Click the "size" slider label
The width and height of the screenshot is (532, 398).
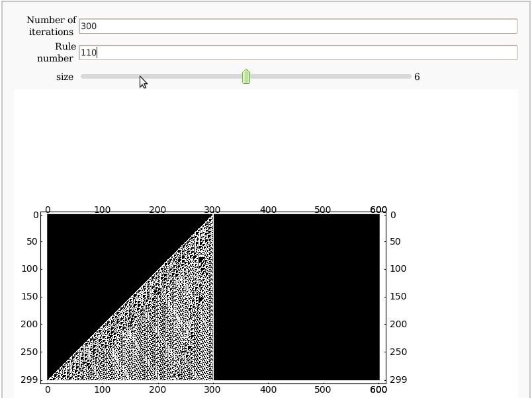(x=65, y=77)
